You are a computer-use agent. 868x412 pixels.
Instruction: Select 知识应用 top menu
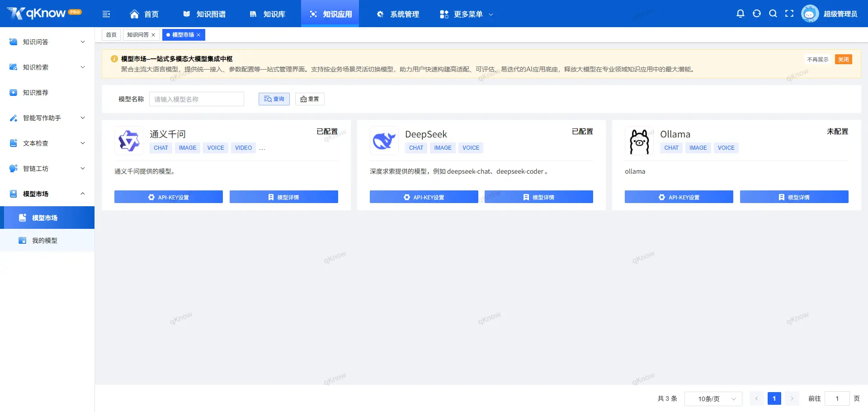pyautogui.click(x=330, y=14)
